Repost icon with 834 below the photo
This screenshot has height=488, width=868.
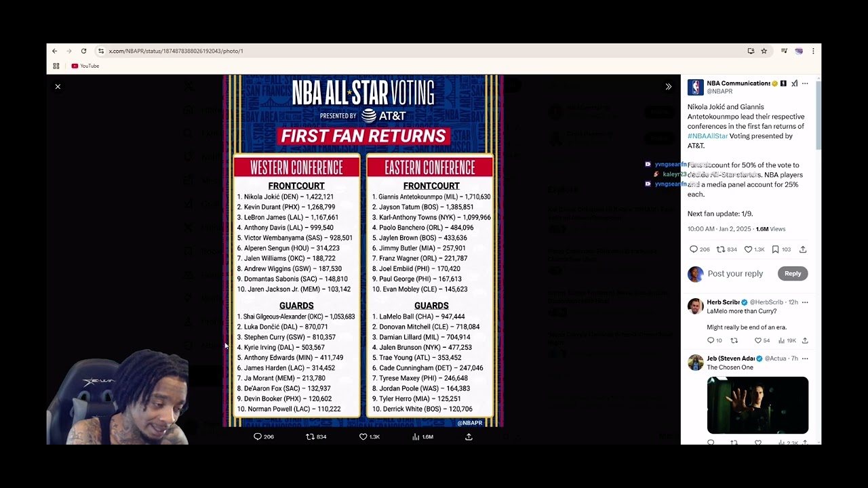[x=317, y=437]
